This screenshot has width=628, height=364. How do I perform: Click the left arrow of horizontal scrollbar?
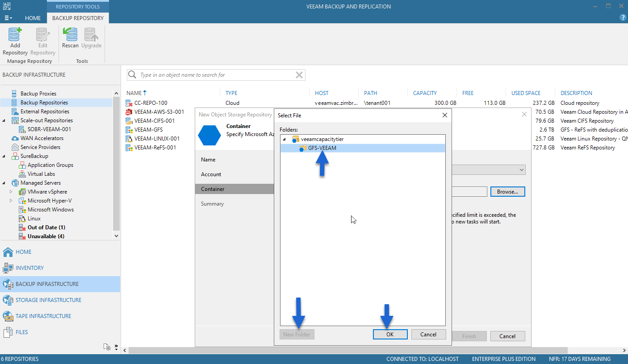pyautogui.click(x=125, y=351)
